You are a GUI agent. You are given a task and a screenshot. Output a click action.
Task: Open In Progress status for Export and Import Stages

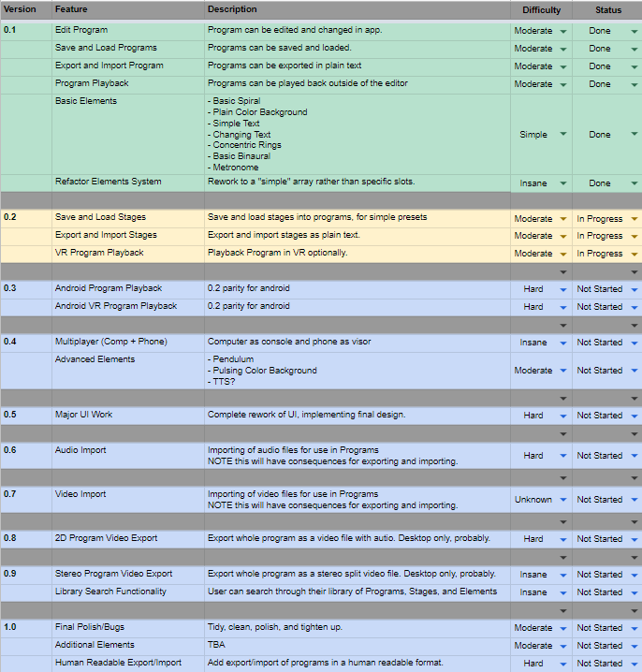click(x=635, y=236)
